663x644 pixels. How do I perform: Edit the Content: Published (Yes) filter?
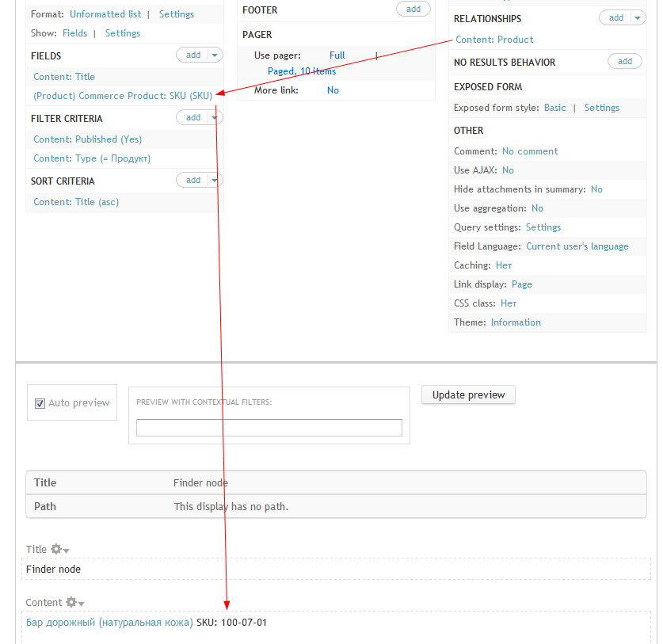click(87, 139)
